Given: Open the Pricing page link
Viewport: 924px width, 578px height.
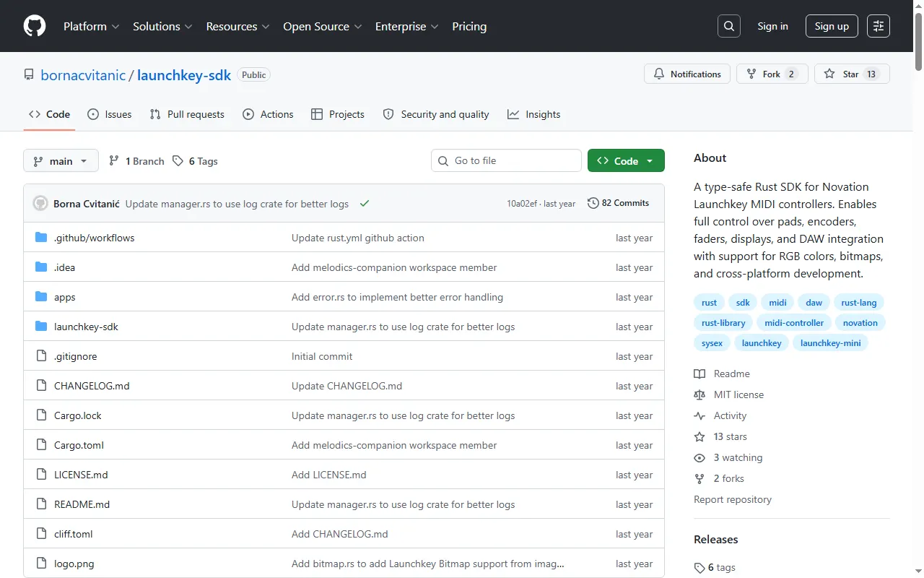Looking at the screenshot, I should [x=469, y=26].
